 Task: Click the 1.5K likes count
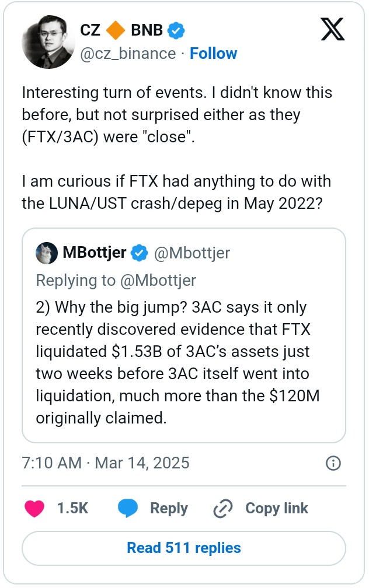pyautogui.click(x=72, y=508)
